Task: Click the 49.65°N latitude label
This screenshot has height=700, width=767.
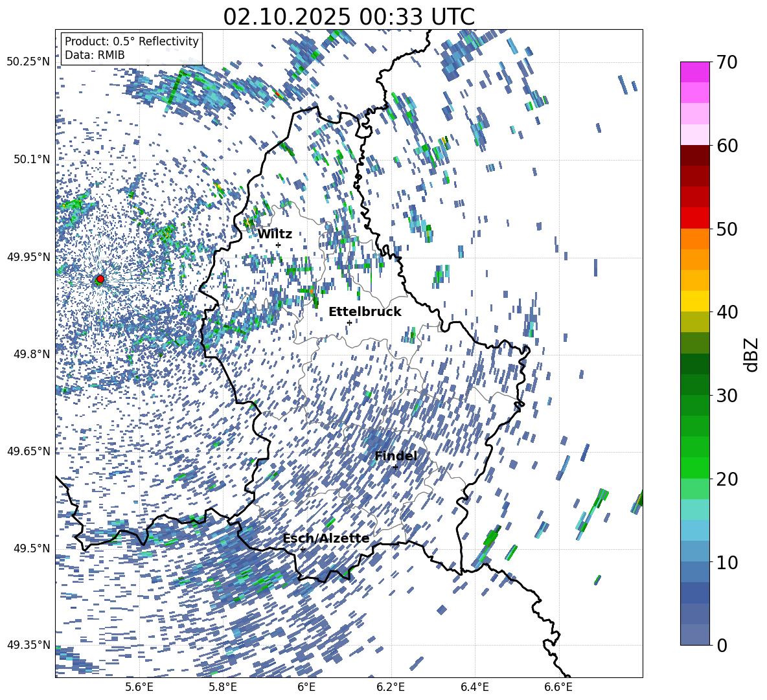Action: point(29,451)
